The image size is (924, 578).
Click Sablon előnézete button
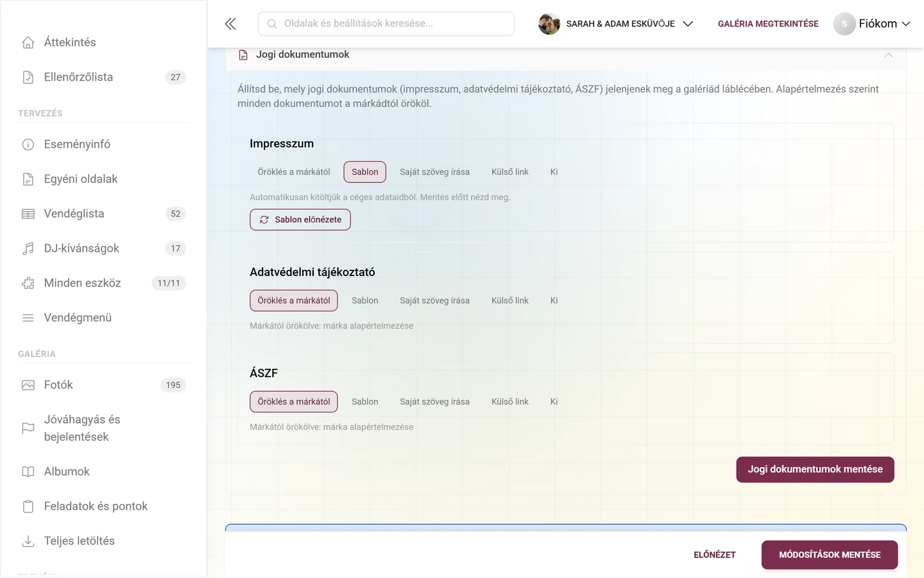pyautogui.click(x=300, y=220)
